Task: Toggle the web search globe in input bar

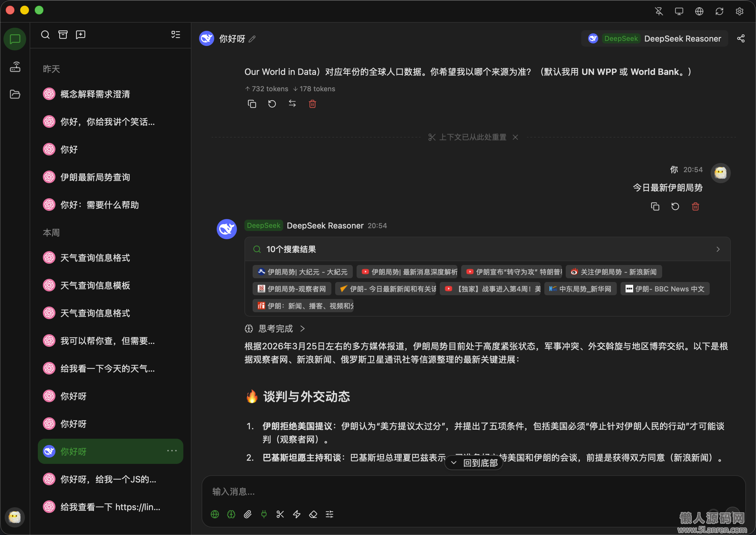Action: 215,514
